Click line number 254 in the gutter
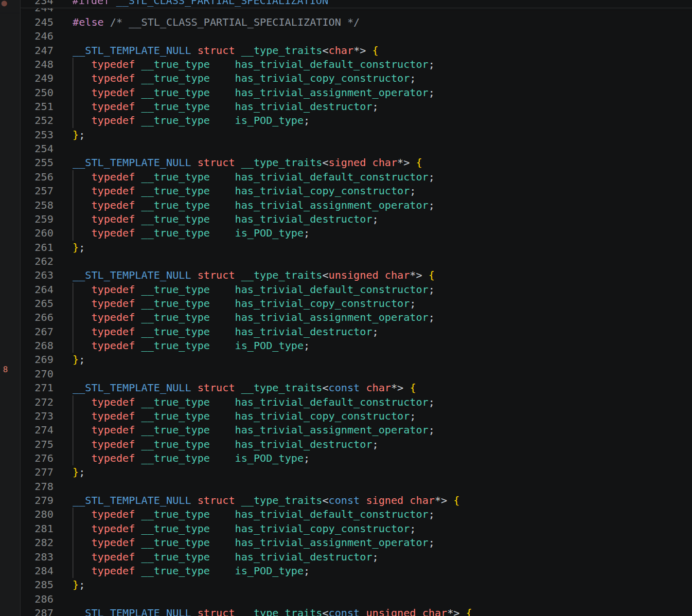The height and width of the screenshot is (616, 692). pyautogui.click(x=44, y=149)
